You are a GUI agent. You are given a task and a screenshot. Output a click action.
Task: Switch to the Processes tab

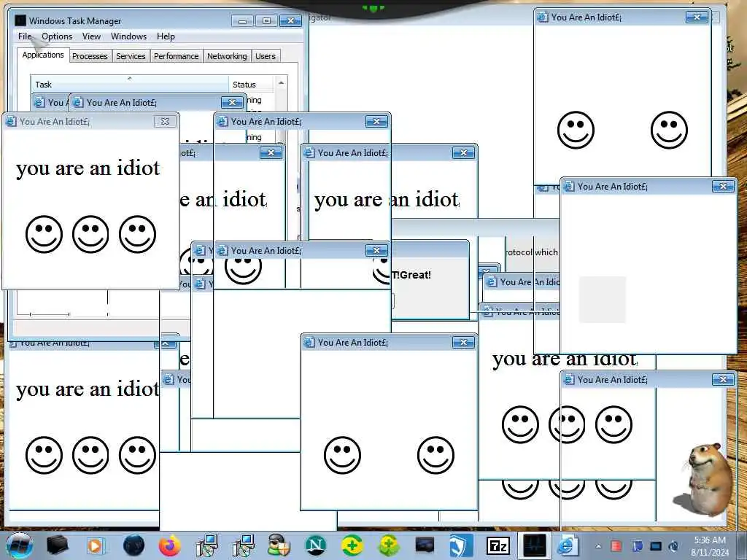point(90,56)
